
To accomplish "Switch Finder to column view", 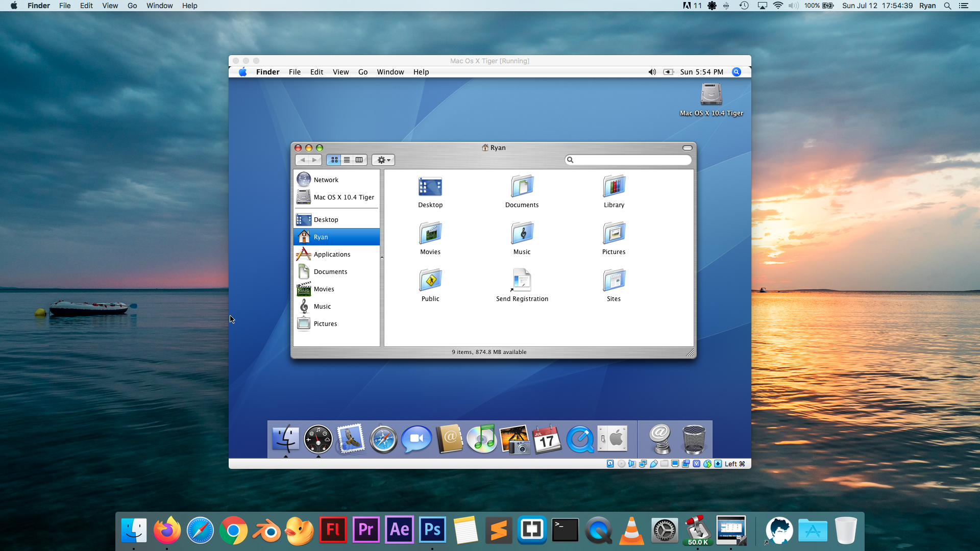I will [359, 160].
